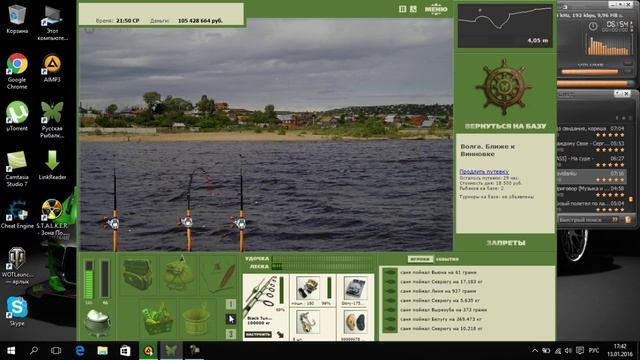Click the depth profile map panel
Image resolution: width=640 pixels, height=360 pixels.
tap(505, 26)
